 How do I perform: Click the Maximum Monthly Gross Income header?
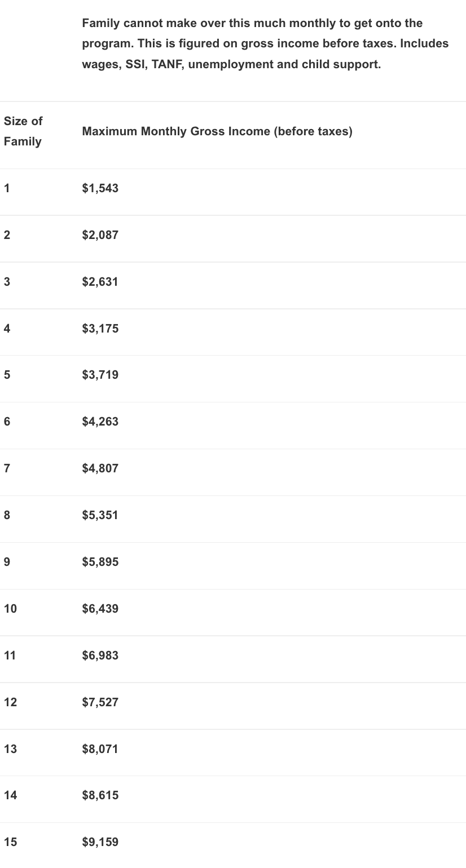click(x=217, y=132)
